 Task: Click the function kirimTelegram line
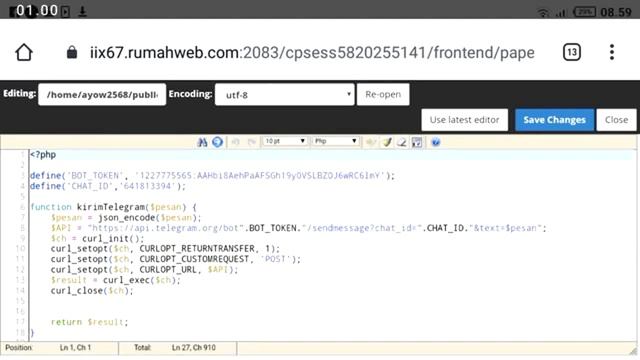[113, 207]
